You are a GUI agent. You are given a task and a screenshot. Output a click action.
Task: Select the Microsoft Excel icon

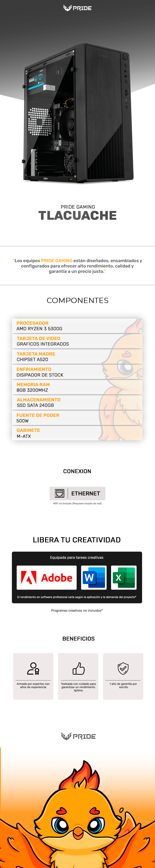pyautogui.click(x=124, y=577)
